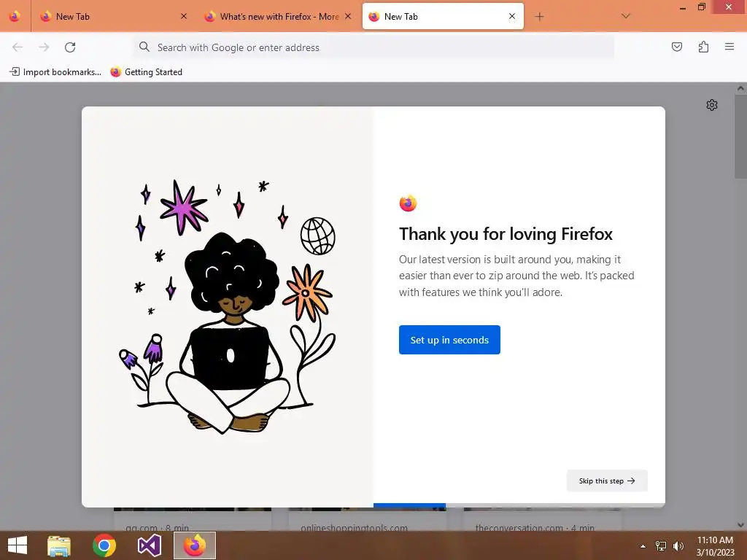Click the magnifier icon in address bar

(144, 47)
